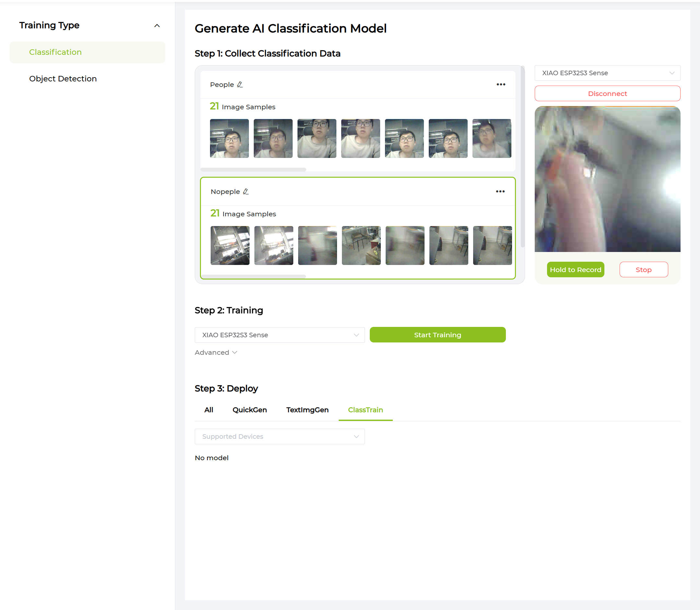Click the Disconnect button
The image size is (700, 610).
607,94
